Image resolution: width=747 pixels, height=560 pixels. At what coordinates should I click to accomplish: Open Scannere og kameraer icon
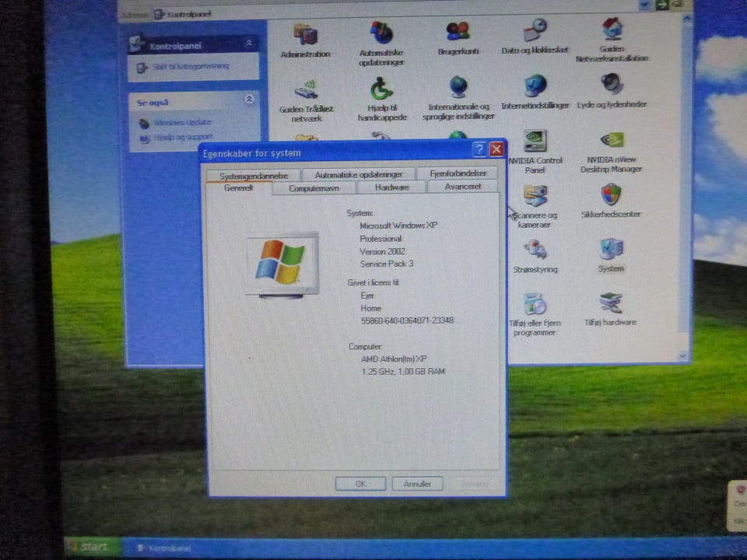coord(535,207)
